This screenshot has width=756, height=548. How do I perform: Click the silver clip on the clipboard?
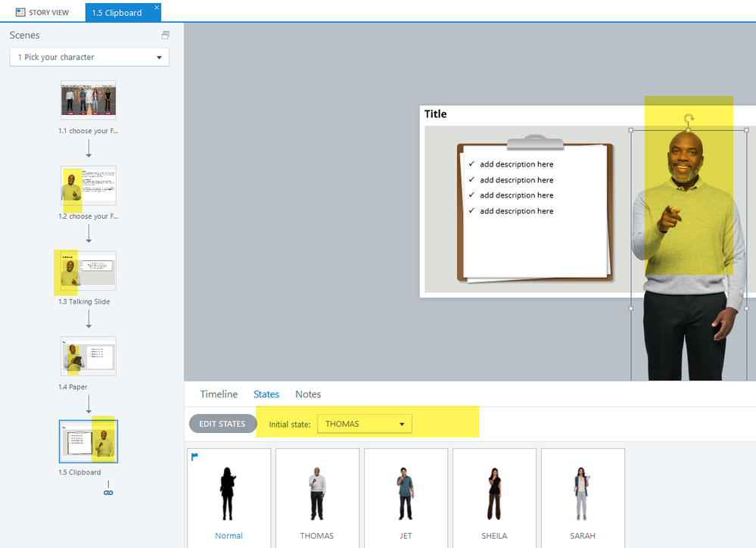tap(535, 142)
